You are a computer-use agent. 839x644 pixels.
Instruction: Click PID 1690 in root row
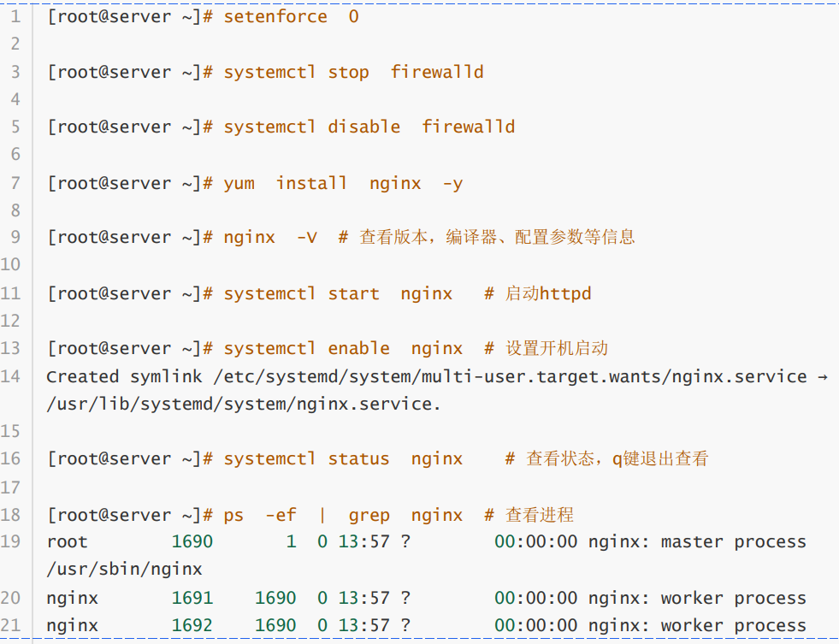[x=192, y=542]
